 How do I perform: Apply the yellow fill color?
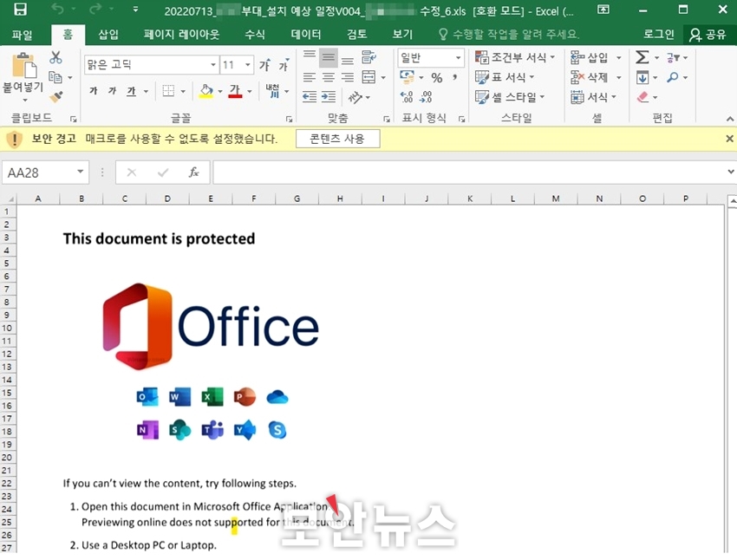205,91
